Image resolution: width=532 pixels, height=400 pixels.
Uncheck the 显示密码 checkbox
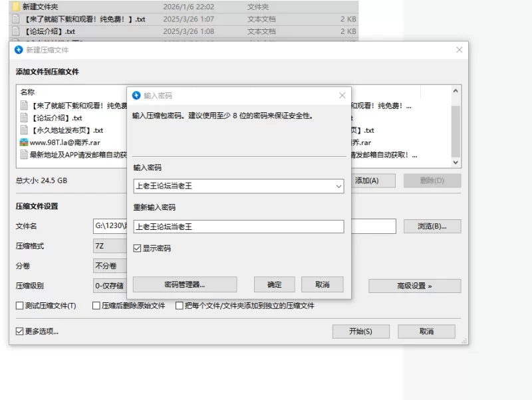click(137, 249)
